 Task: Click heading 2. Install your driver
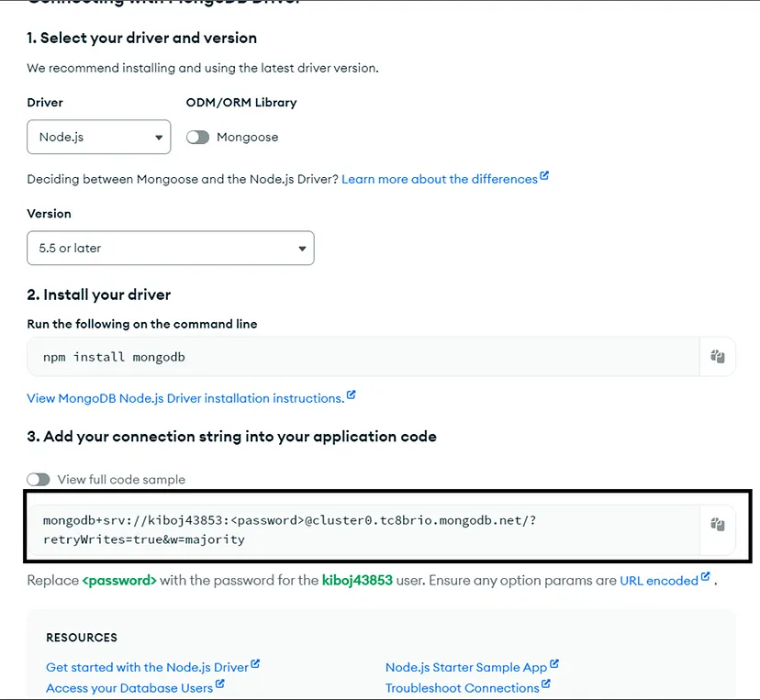coord(99,294)
